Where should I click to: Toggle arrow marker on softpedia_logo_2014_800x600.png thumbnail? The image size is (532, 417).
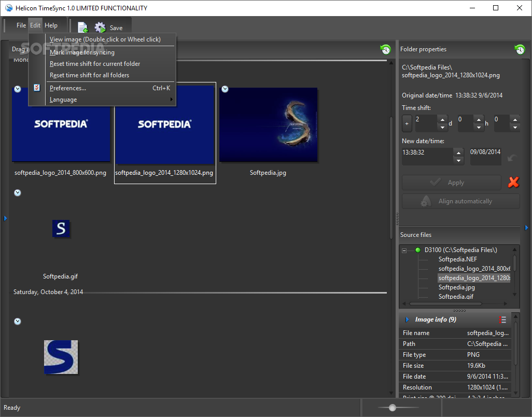18,89
